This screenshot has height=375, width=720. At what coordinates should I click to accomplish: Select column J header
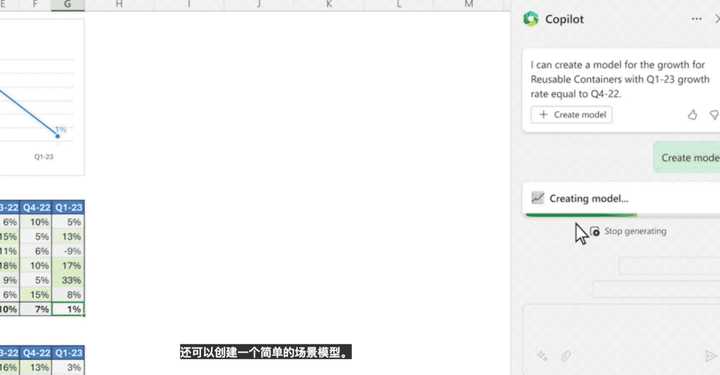tap(259, 5)
